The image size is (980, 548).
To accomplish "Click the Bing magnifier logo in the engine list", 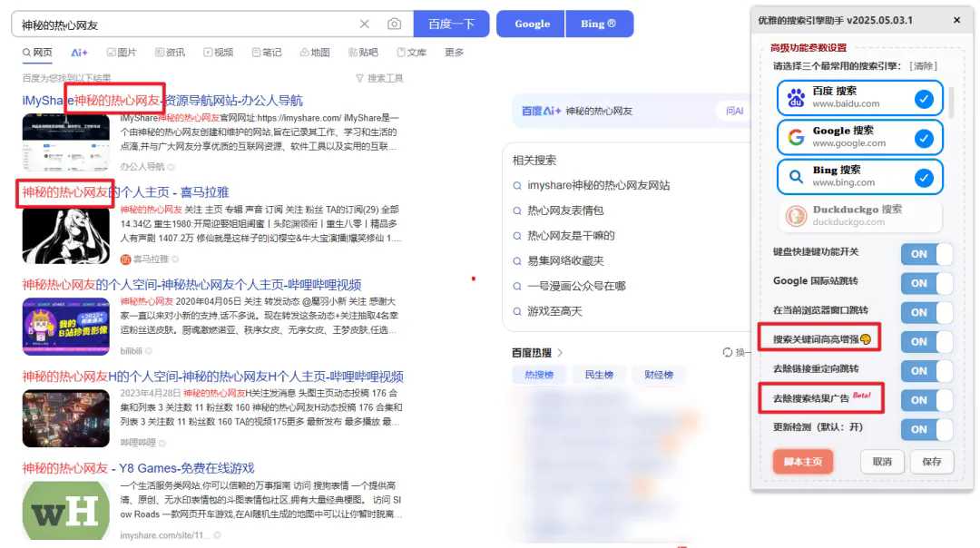I will (796, 177).
